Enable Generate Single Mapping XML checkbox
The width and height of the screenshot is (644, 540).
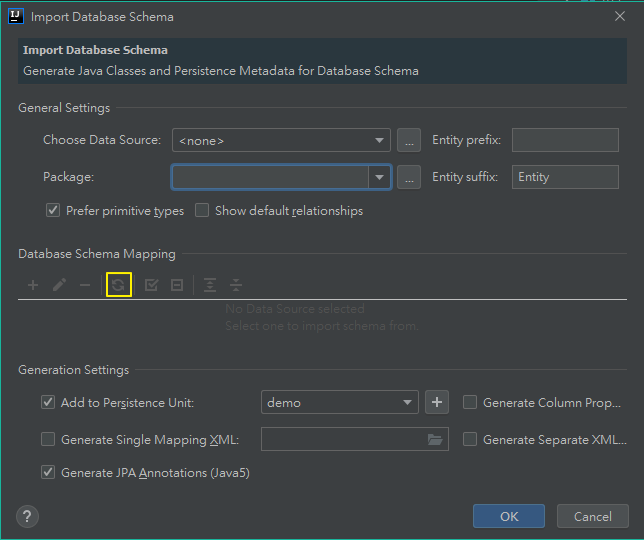coord(48,439)
